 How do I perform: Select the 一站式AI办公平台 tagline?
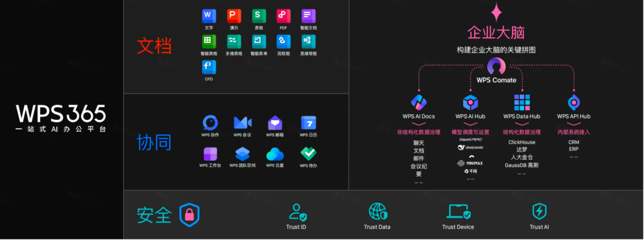[61, 129]
